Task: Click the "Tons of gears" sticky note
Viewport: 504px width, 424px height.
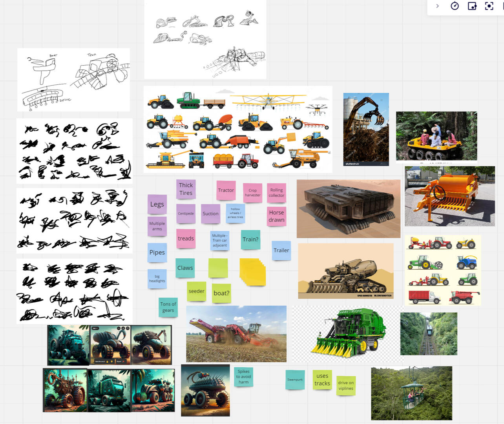Action: (168, 307)
